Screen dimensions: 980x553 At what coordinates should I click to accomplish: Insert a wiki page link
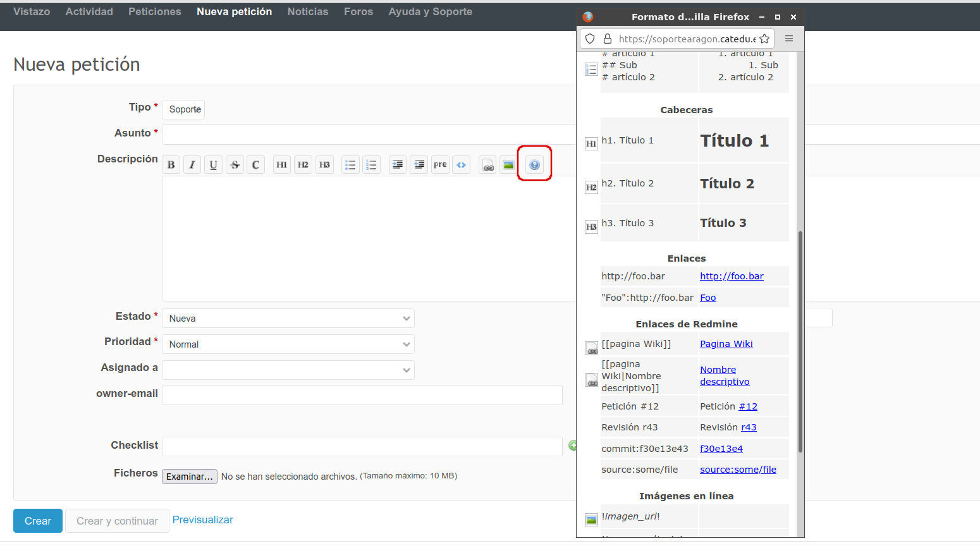[x=487, y=165]
